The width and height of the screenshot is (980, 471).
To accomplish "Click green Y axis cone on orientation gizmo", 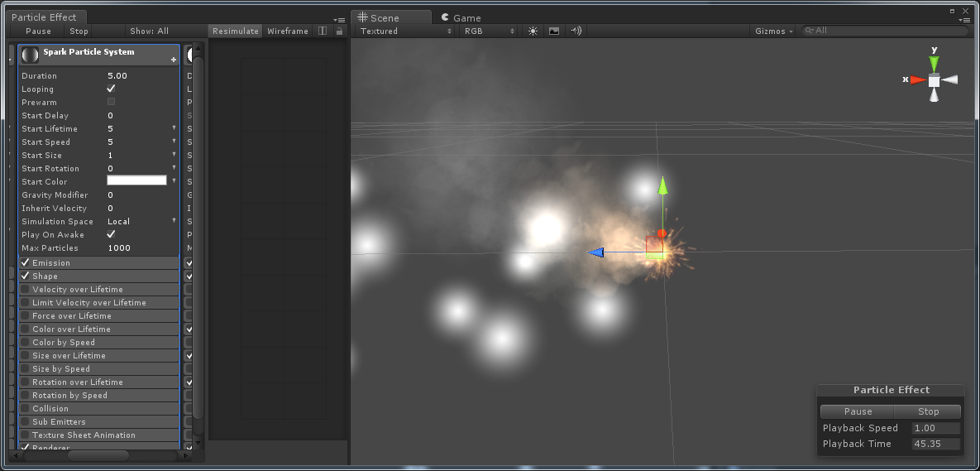I will pos(934,64).
